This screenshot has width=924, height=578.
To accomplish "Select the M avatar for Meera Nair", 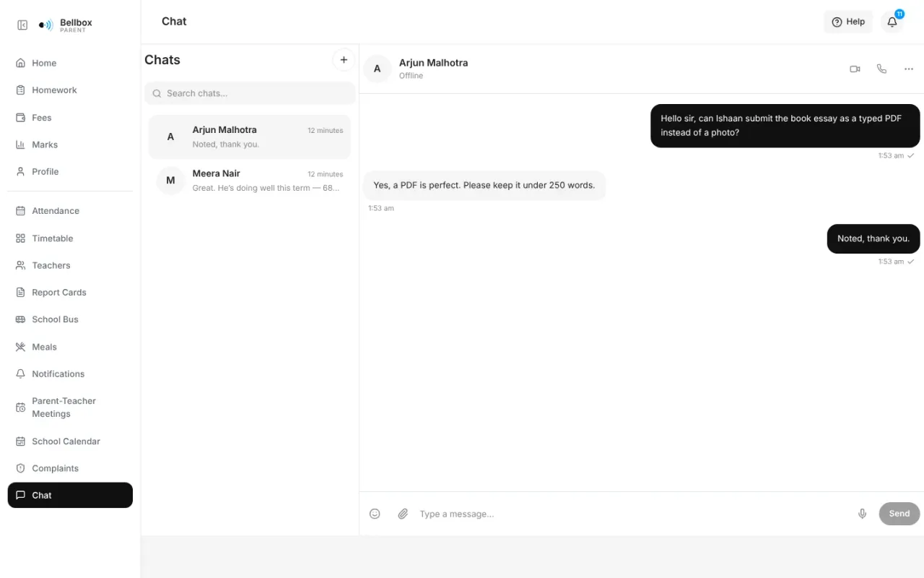I will click(x=170, y=180).
